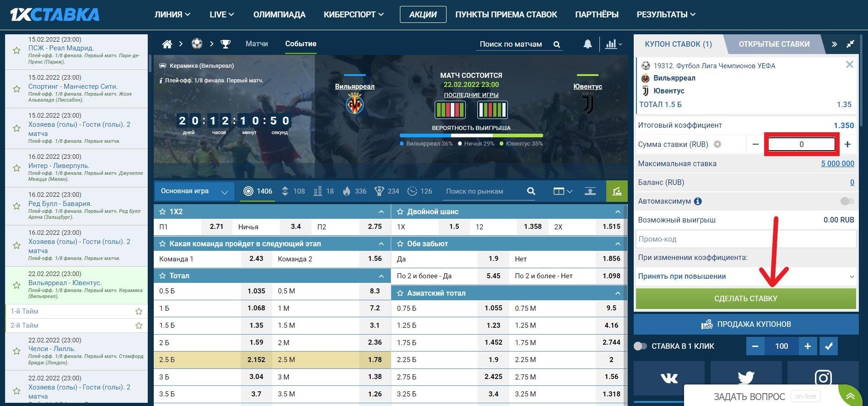This screenshot has height=406, width=868.
Task: Switch to ОТКРЫТЫЕ СТАВКИ tab
Action: (x=774, y=44)
